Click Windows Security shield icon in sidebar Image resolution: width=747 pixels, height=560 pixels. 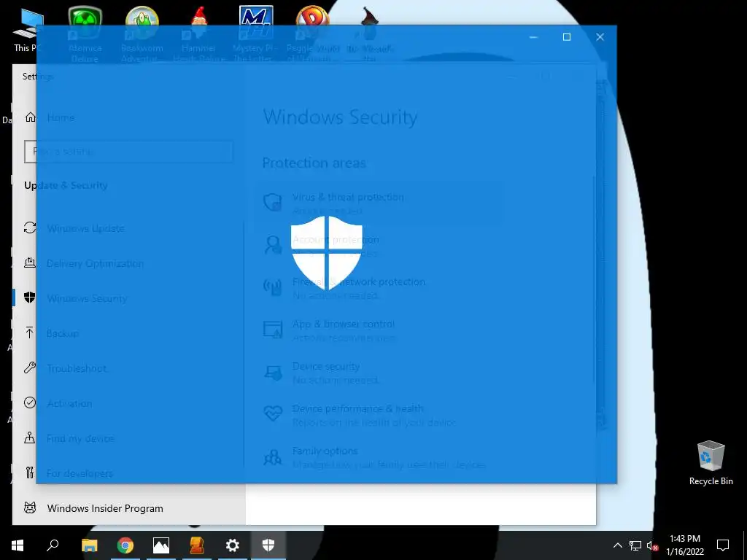pos(30,298)
